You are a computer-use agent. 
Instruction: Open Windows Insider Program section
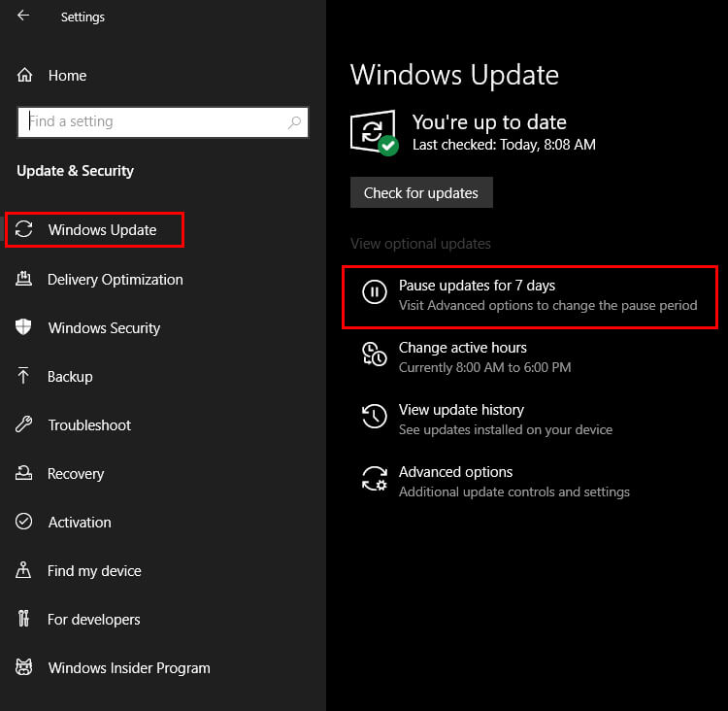pyautogui.click(x=129, y=668)
